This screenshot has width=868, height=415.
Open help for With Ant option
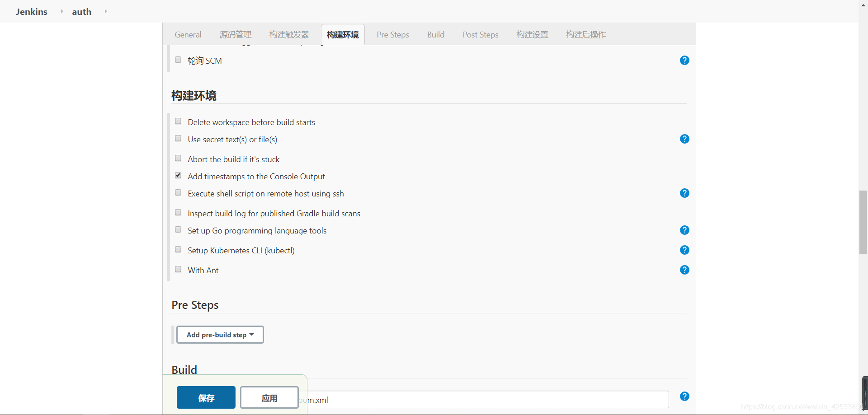point(684,270)
